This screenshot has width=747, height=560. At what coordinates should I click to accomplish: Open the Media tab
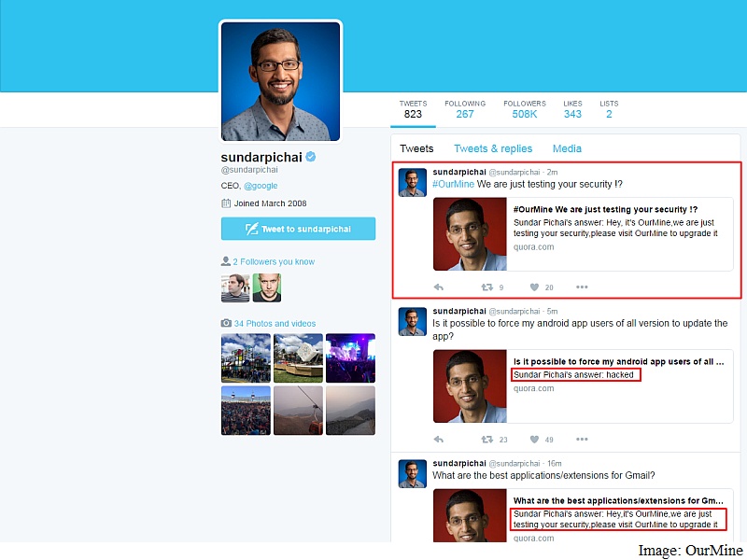click(567, 148)
